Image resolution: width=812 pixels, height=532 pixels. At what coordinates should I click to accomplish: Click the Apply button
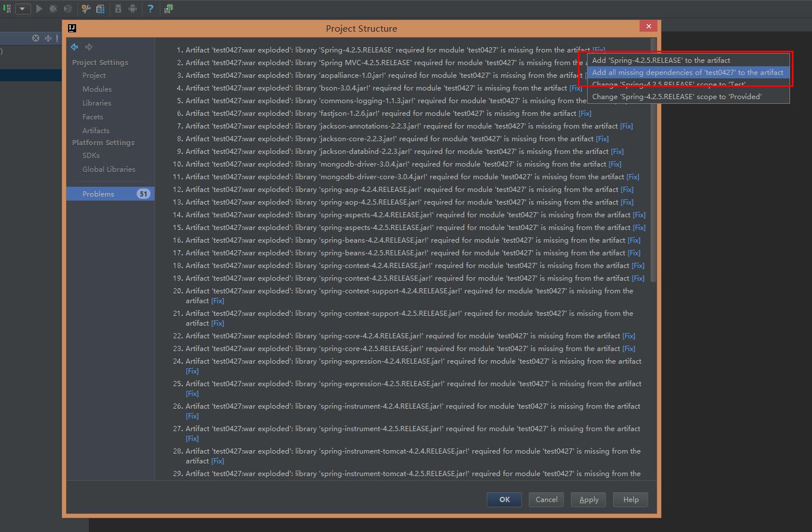click(x=589, y=500)
